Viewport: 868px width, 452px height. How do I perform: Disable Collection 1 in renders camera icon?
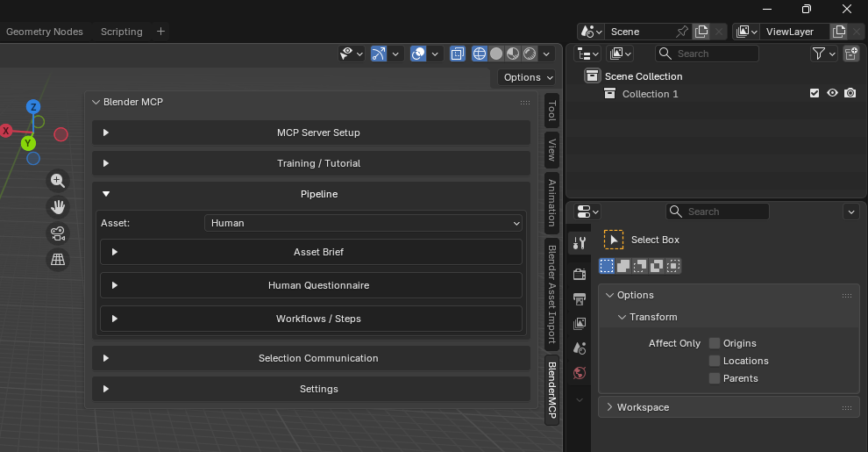[x=850, y=93]
